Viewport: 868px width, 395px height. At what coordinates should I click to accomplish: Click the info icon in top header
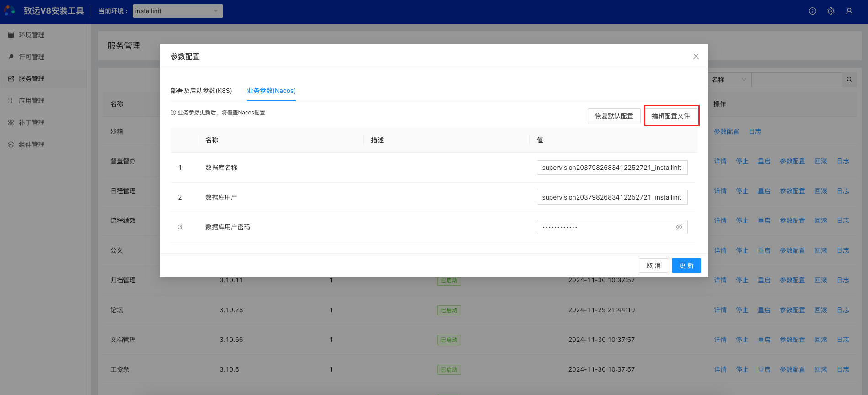(x=813, y=11)
